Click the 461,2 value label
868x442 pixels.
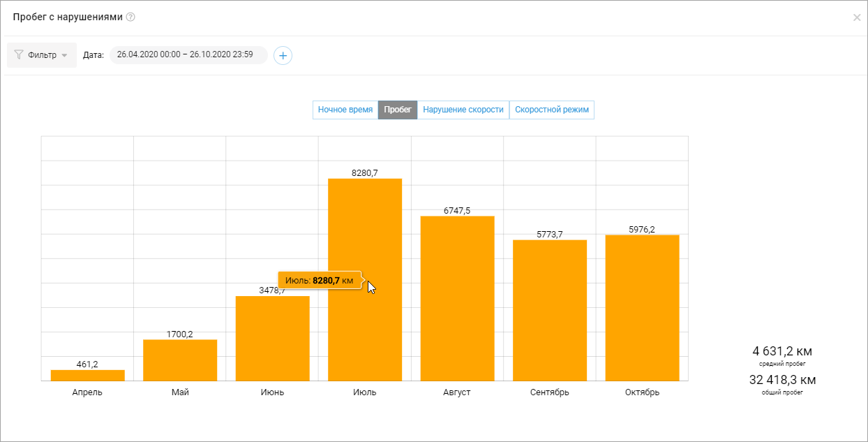point(88,364)
